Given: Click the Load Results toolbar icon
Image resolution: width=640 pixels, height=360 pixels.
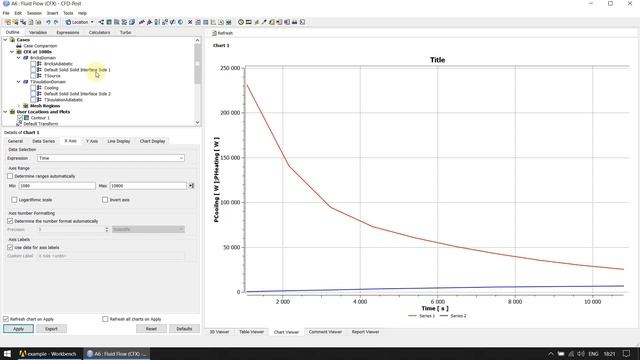Looking at the screenshot, I should [8, 22].
